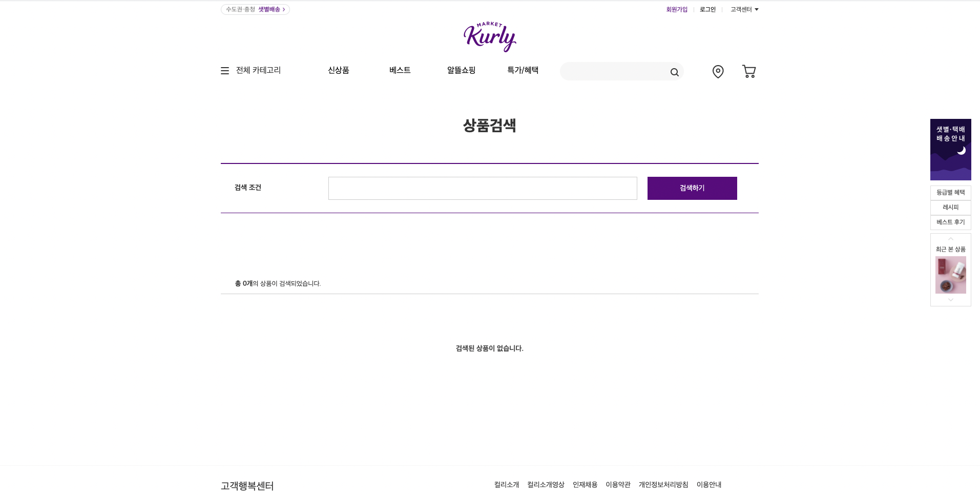Click the up chevron above 최근 본 상품

[x=950, y=238]
